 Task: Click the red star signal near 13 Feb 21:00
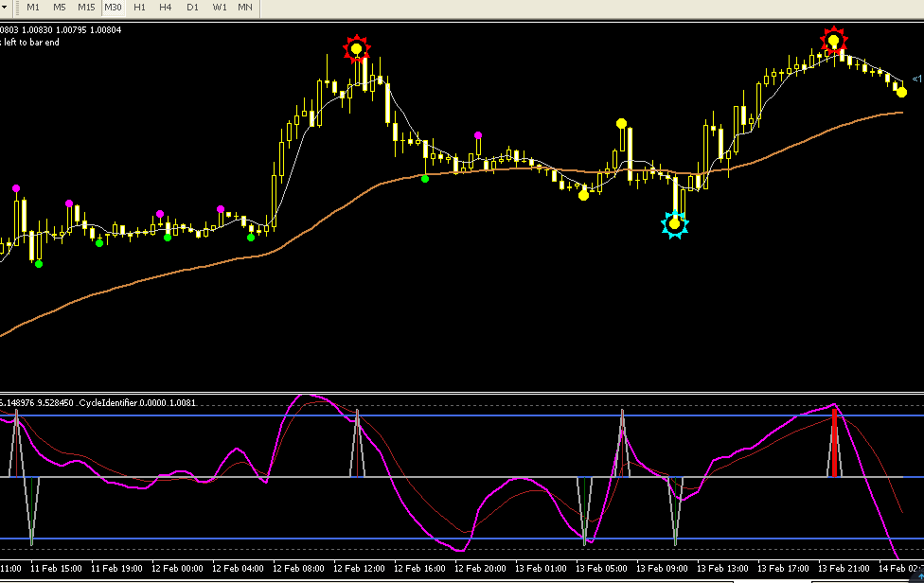coord(834,42)
